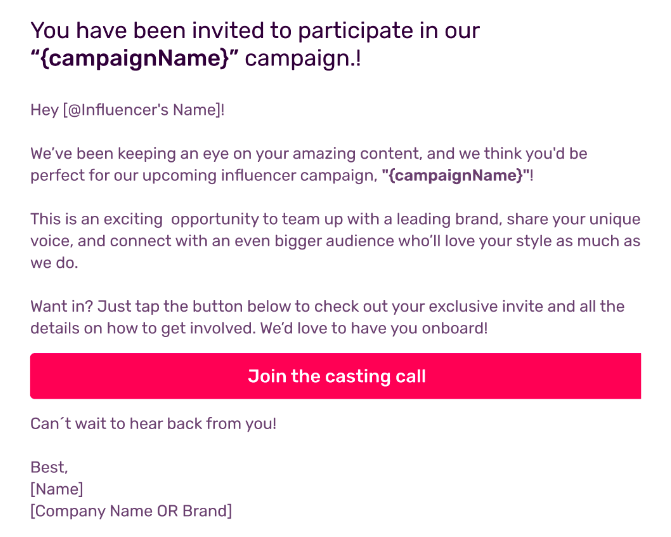
Task: Click the [Name] signature placeholder
Action: 56,489
